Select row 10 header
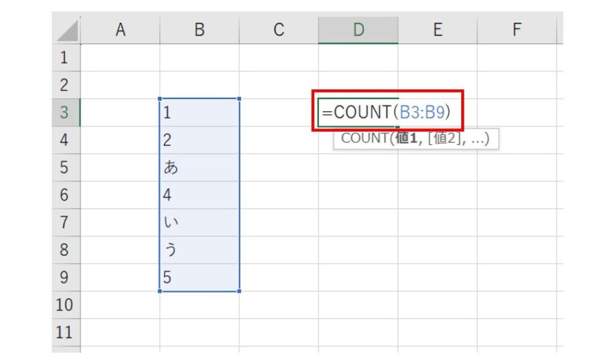Screen dimensions: 615x364 [65, 305]
